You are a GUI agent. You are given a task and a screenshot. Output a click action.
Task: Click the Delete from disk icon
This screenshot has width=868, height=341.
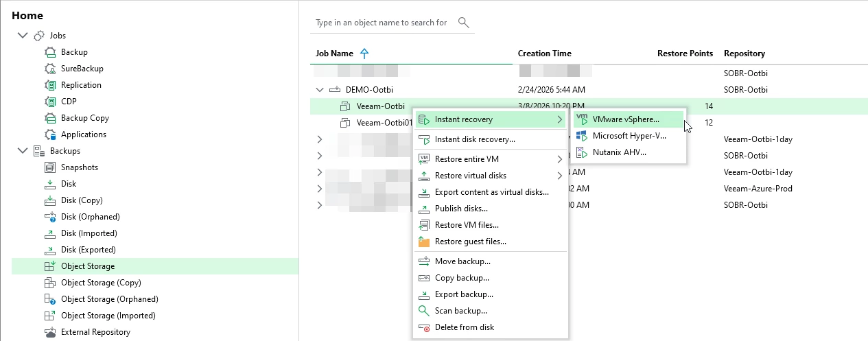click(423, 327)
